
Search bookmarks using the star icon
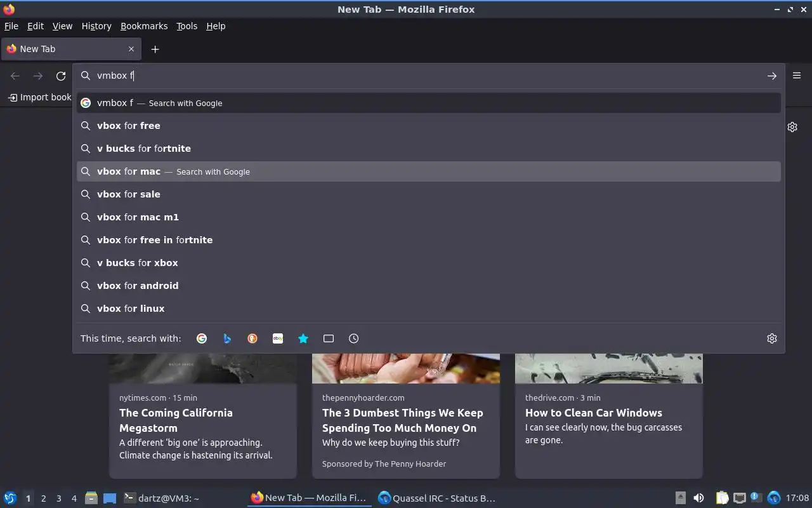click(x=303, y=338)
